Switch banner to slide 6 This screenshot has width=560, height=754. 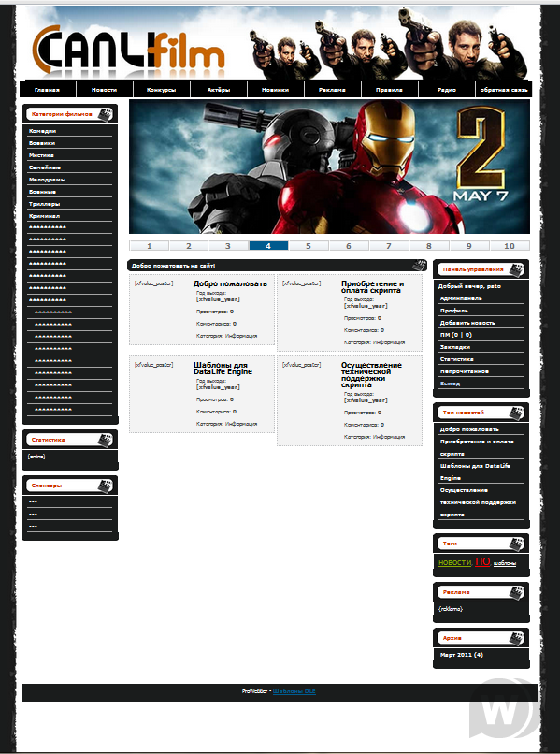click(x=349, y=246)
